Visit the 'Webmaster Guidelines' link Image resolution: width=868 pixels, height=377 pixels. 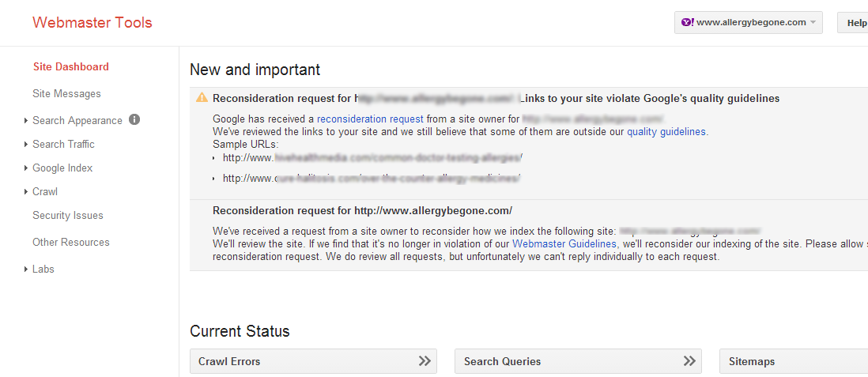pyautogui.click(x=564, y=244)
